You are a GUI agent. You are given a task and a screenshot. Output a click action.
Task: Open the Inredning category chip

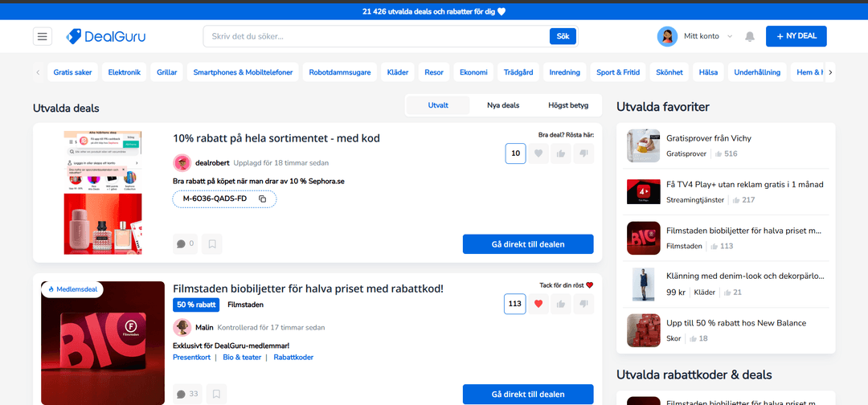coord(565,72)
